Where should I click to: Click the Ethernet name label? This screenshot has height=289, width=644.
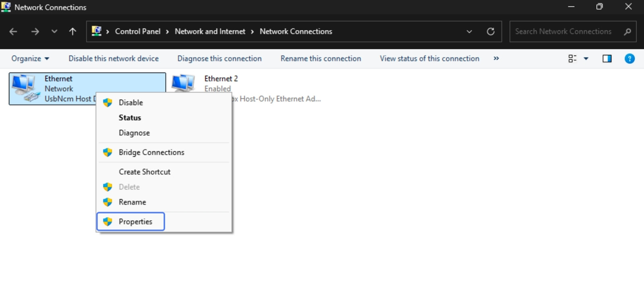tap(58, 79)
